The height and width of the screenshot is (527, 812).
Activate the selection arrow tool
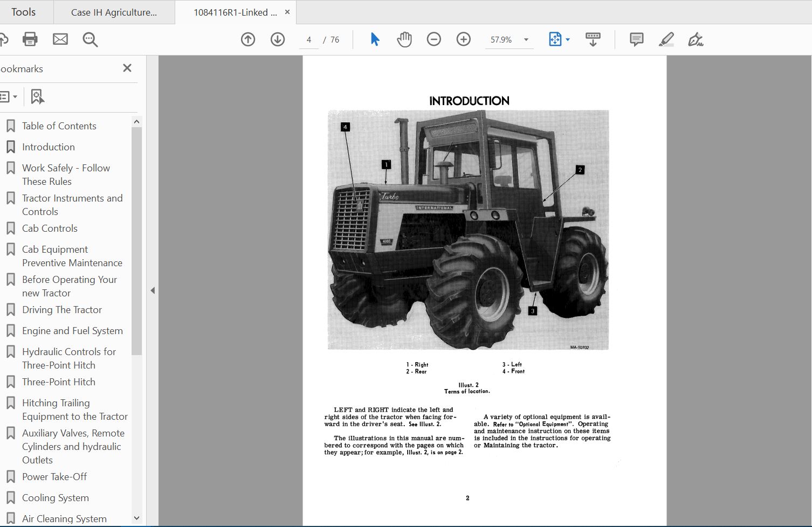click(375, 39)
